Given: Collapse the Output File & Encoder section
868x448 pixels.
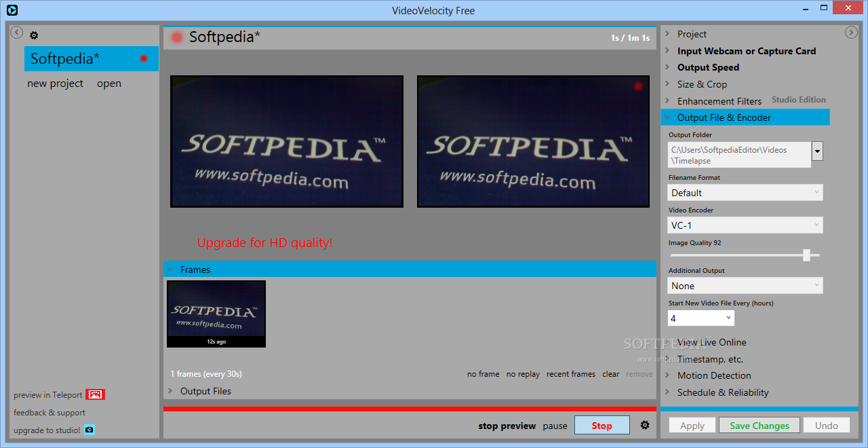Looking at the screenshot, I should 745,117.
